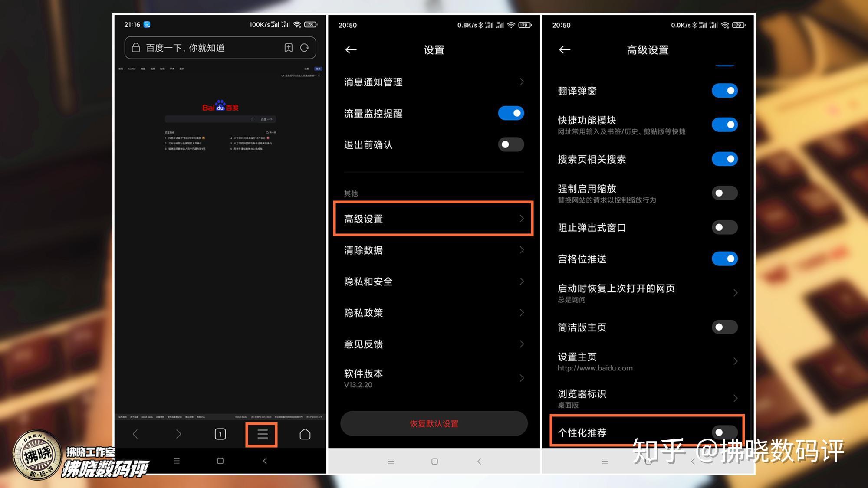Select 隐私和安全 menu entry
The height and width of the screenshot is (488, 868).
pos(434,281)
